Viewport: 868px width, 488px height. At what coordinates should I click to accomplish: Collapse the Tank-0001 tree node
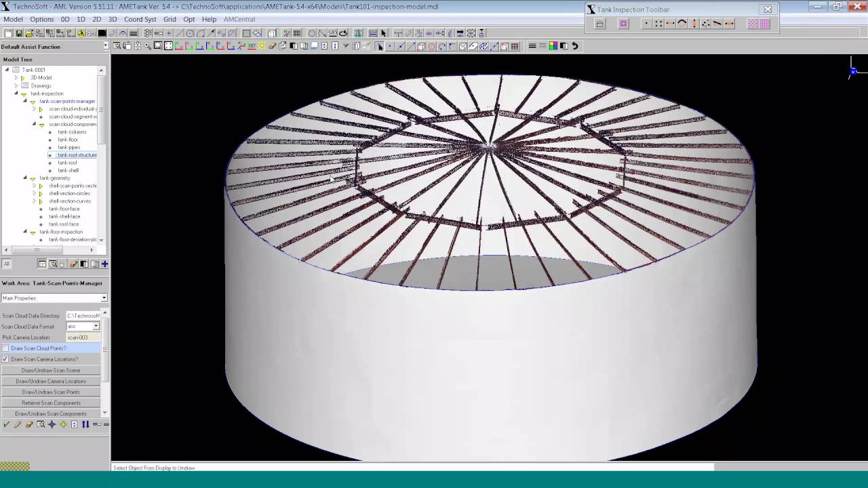(7, 70)
